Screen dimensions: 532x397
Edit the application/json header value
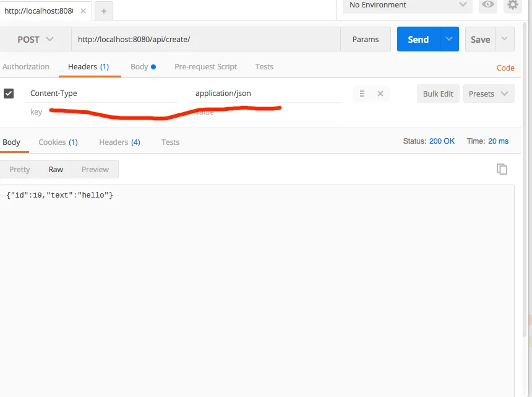tap(265, 94)
